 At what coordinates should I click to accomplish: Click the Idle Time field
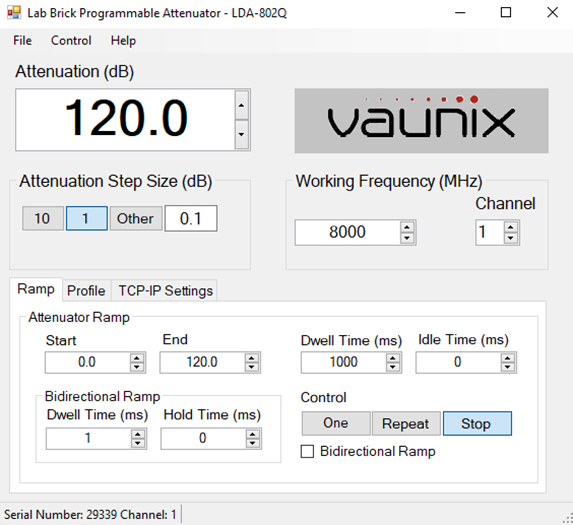click(x=458, y=362)
